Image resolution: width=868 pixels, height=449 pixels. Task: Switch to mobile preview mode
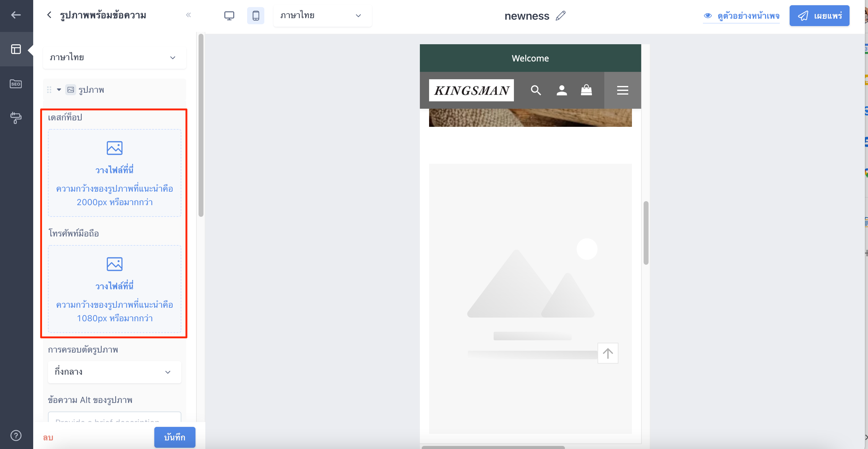point(256,15)
